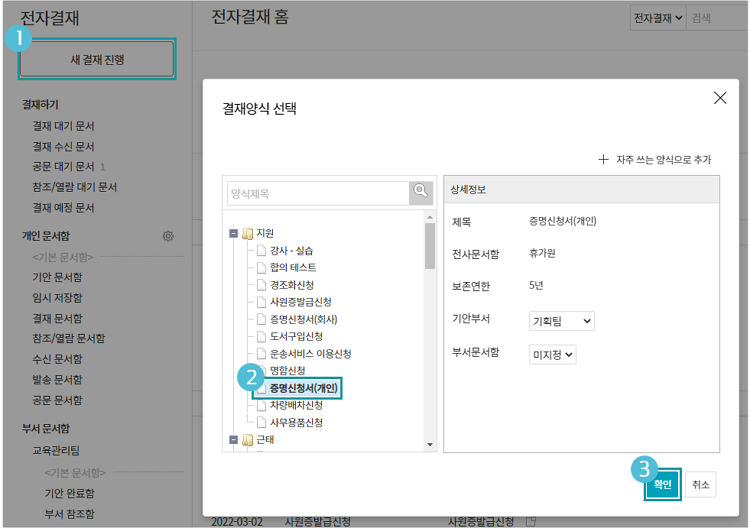Open 결재 수신 문서 in sidebar
The image size is (750, 528).
click(63, 146)
